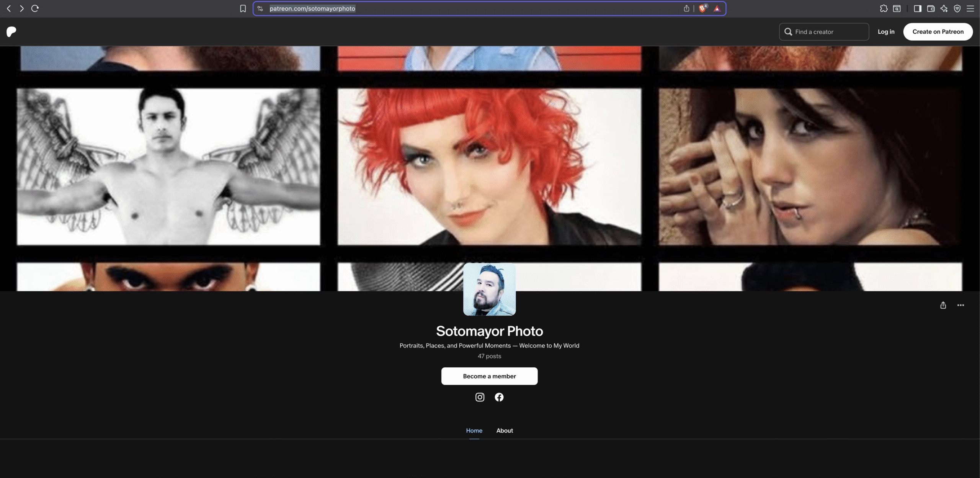Go to Patreon home via the logo
This screenshot has height=478, width=980.
[x=11, y=32]
